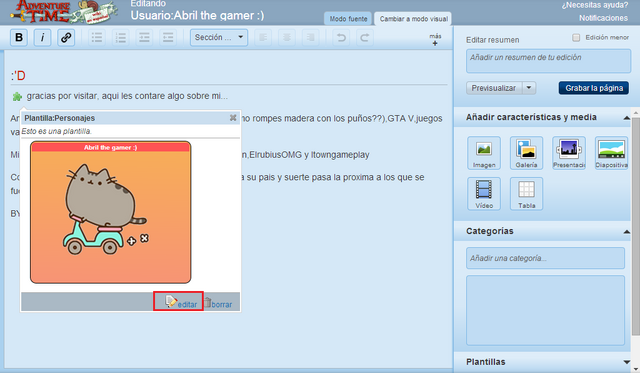Apply italic formatting with the i button
The image size is (640, 373).
tap(42, 38)
